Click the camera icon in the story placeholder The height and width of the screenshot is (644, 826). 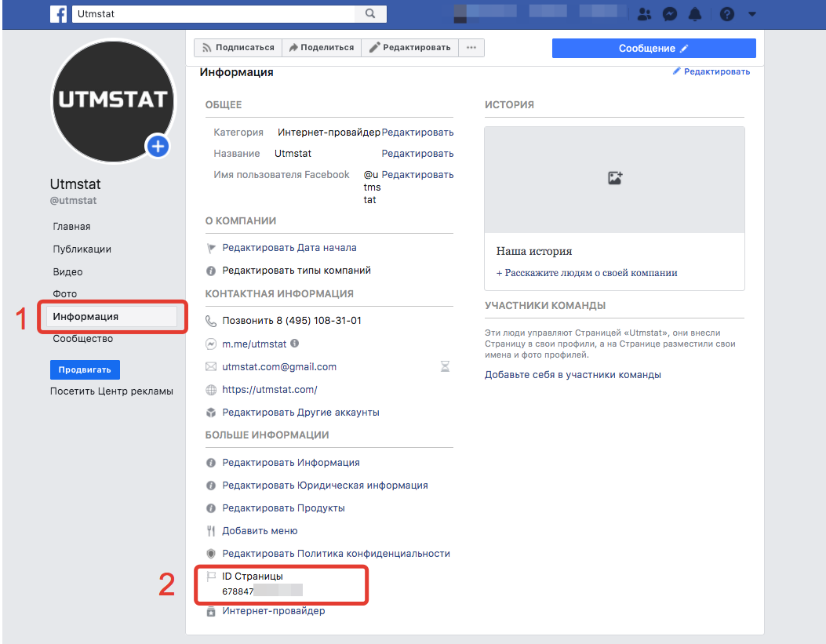point(614,178)
